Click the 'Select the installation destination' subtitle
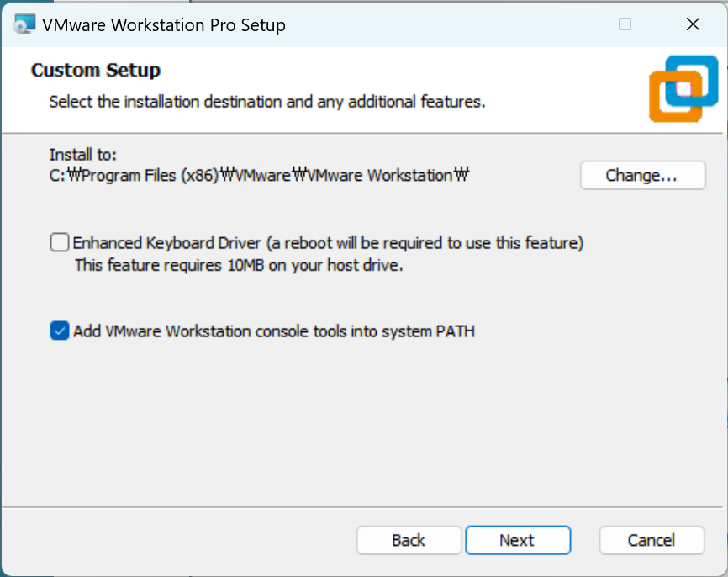 (x=267, y=102)
